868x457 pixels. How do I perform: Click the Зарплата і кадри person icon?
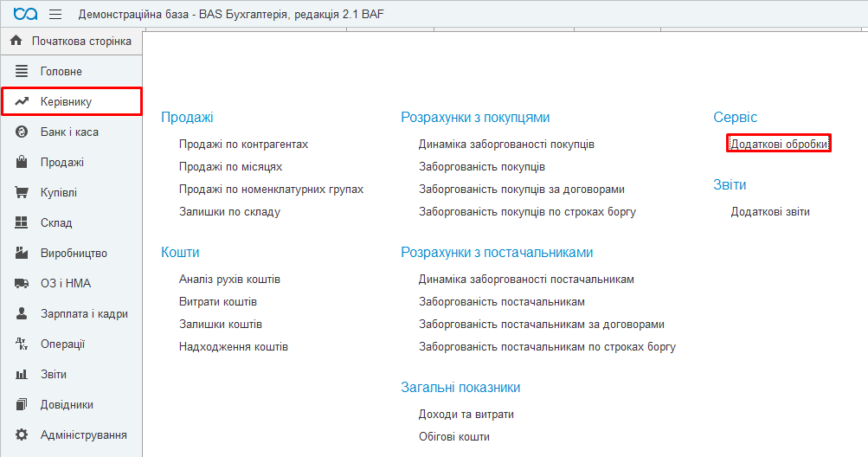tap(23, 314)
